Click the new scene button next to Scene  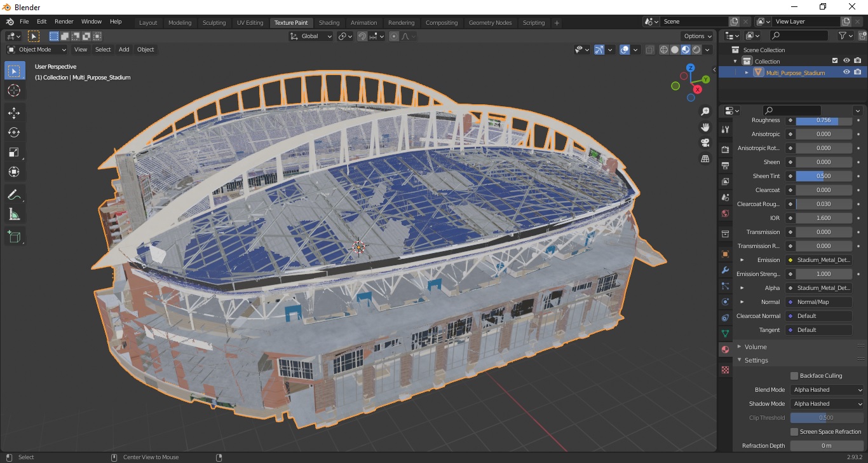735,22
